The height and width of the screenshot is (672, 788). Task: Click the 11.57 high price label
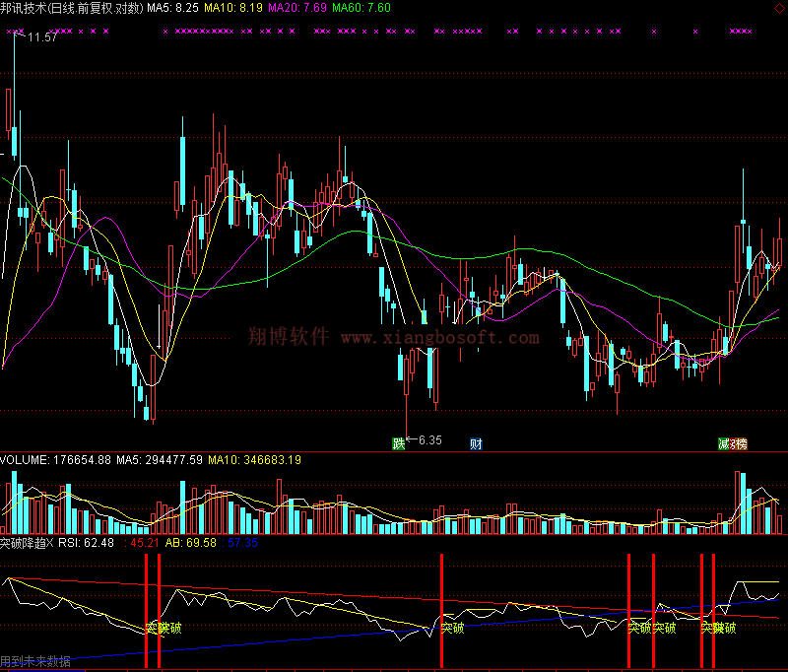pyautogui.click(x=42, y=37)
